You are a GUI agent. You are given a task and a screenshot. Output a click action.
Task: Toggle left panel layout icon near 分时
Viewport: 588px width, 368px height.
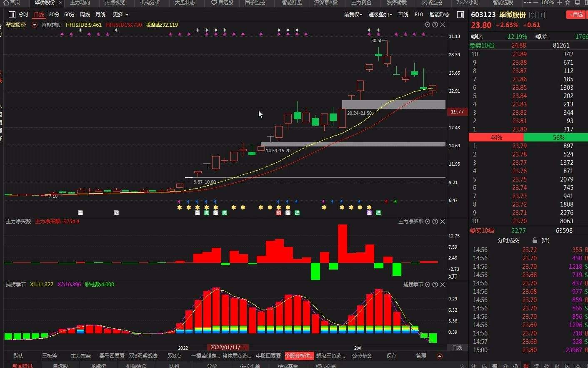coord(12,15)
